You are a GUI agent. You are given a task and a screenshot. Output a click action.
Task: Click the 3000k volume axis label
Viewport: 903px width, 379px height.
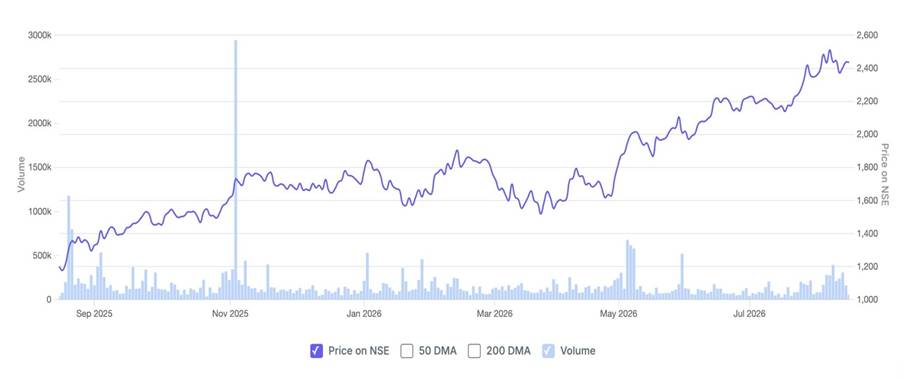40,35
